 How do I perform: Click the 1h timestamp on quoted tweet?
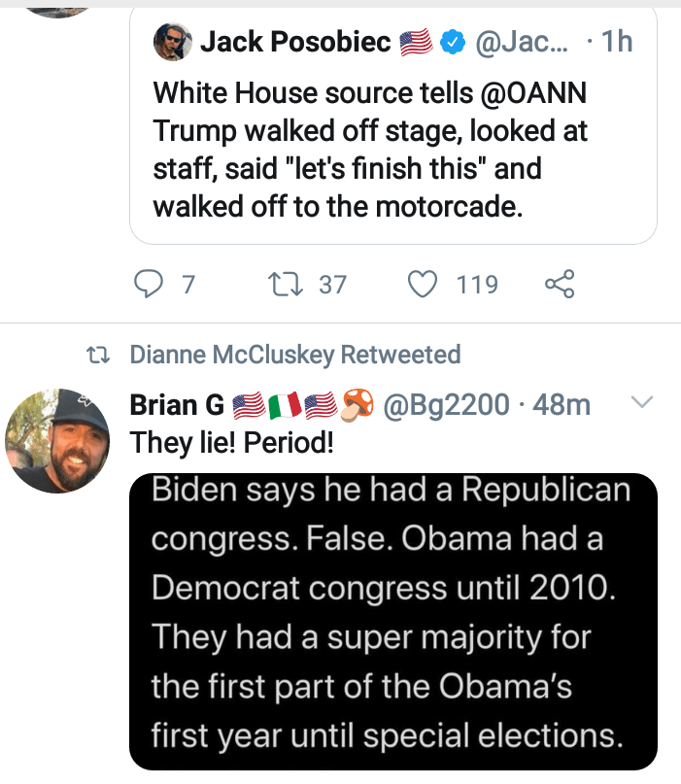point(616,43)
